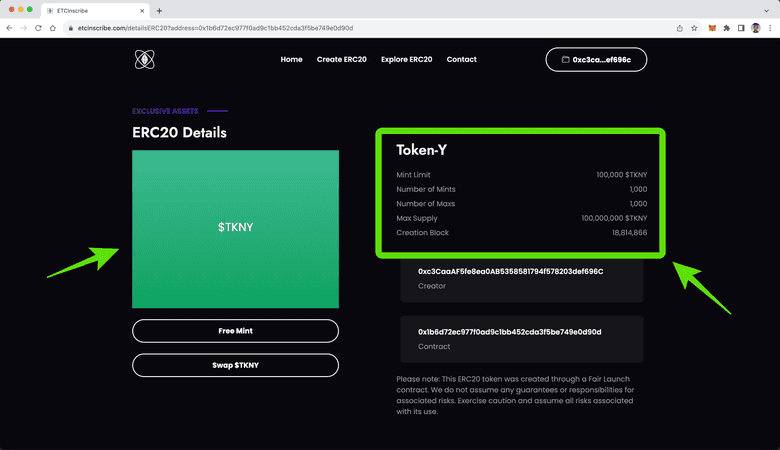The width and height of the screenshot is (780, 450).
Task: Click the ETCInscribe logo icon
Action: [x=145, y=60]
